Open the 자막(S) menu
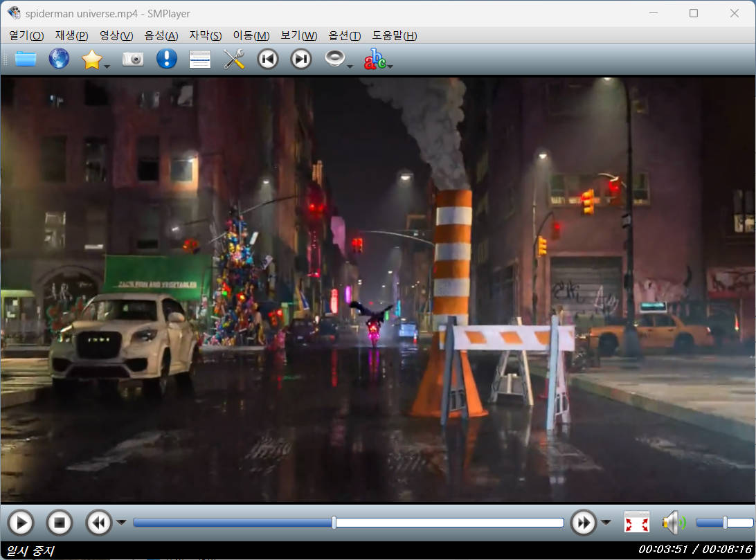Image resolution: width=756 pixels, height=560 pixels. point(206,36)
